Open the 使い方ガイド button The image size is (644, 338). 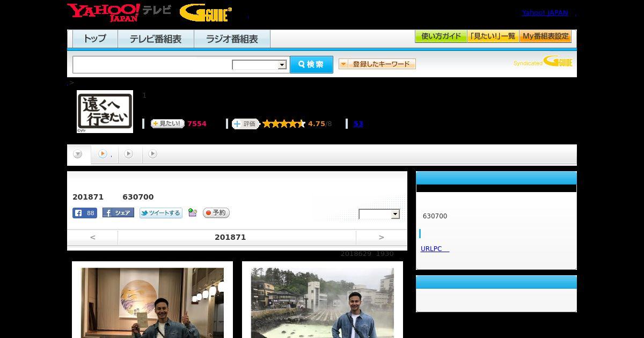[441, 36]
